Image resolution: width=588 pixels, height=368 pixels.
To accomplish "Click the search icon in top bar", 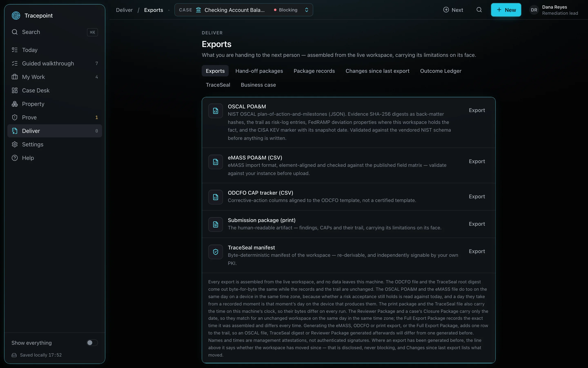I will pyautogui.click(x=479, y=10).
